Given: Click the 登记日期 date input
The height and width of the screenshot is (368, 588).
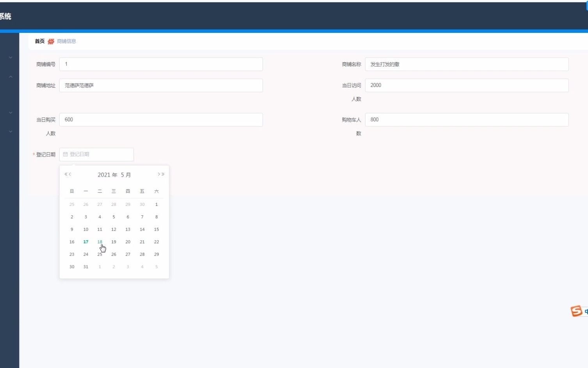Looking at the screenshot, I should [96, 154].
